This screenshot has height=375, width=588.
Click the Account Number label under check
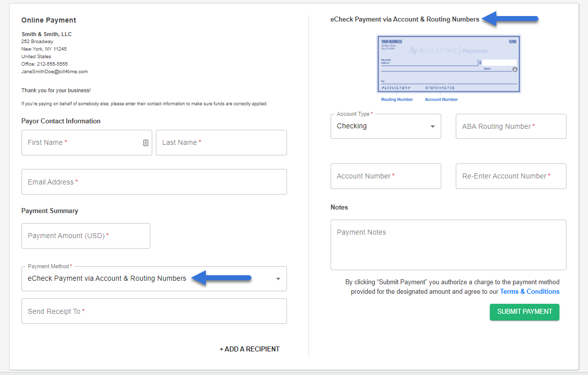441,99
